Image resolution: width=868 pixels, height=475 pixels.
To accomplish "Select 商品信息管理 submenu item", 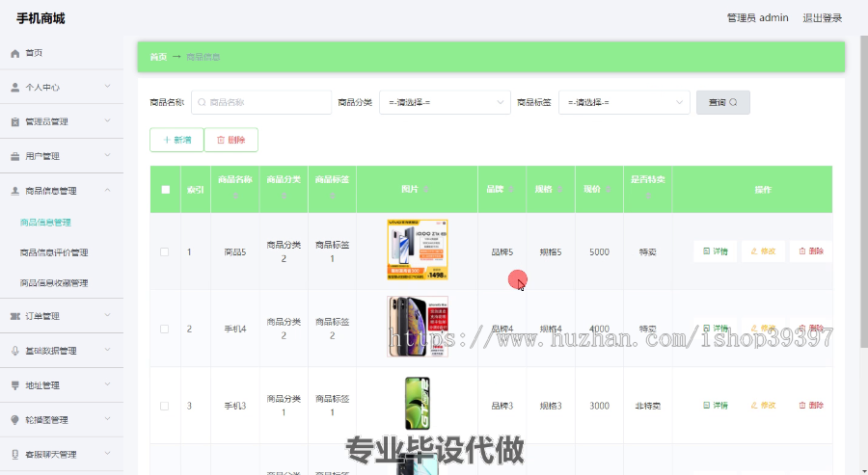I will click(45, 223).
